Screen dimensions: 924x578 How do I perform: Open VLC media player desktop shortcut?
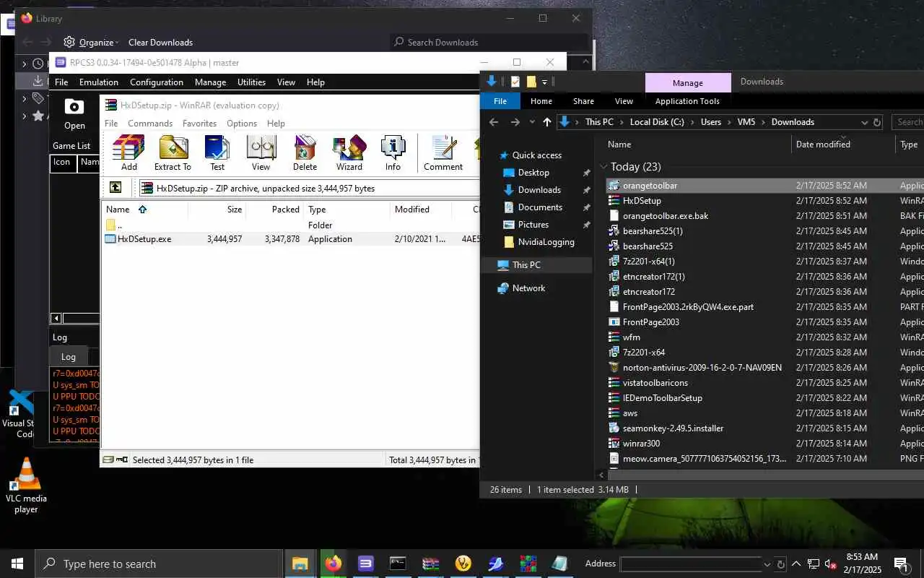pos(26,485)
